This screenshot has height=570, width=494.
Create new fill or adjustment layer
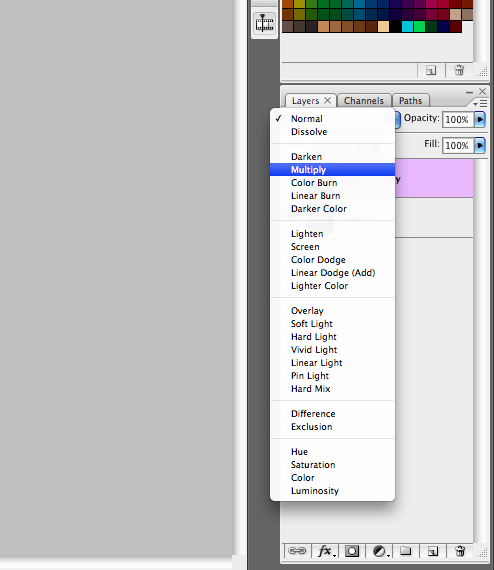pyautogui.click(x=379, y=551)
